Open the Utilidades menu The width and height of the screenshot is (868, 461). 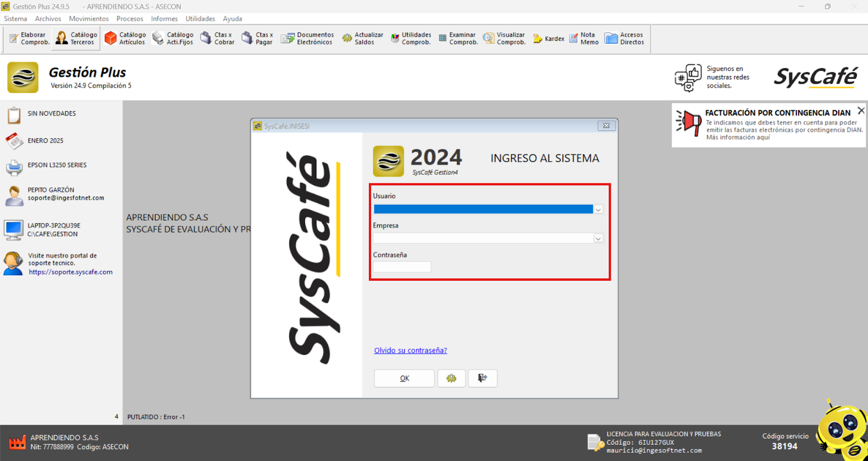click(x=200, y=18)
